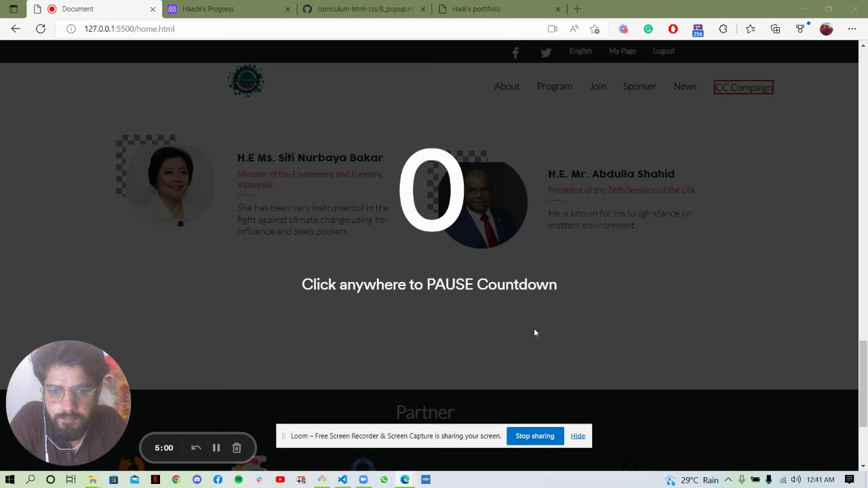Viewport: 868px width, 488px height.
Task: Pause the Loom recording
Action: [216, 447]
